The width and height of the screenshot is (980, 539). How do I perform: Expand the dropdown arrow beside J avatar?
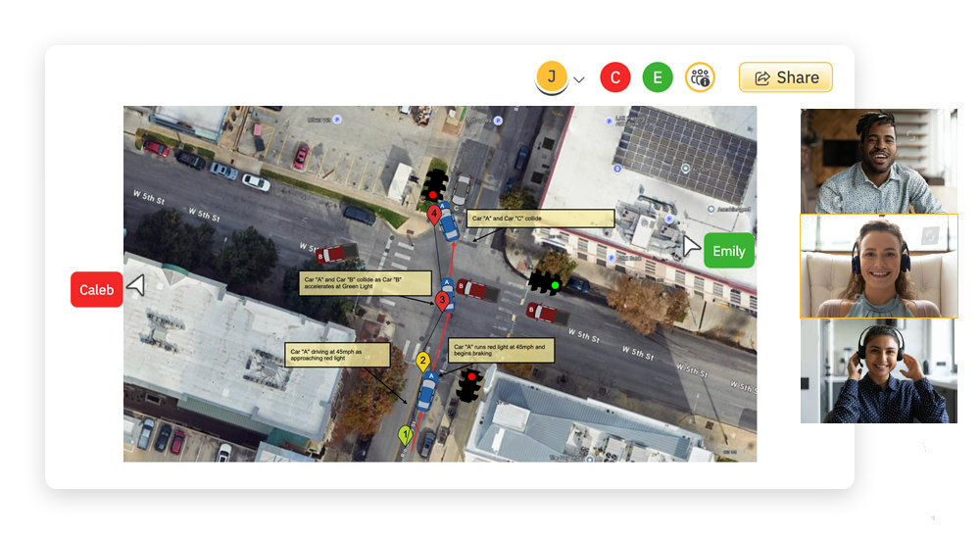pyautogui.click(x=579, y=79)
